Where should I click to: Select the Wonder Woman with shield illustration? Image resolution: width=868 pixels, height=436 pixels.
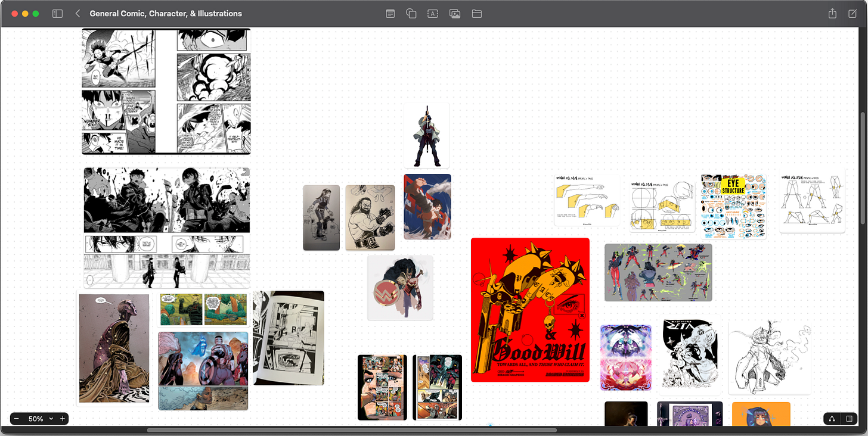click(400, 288)
